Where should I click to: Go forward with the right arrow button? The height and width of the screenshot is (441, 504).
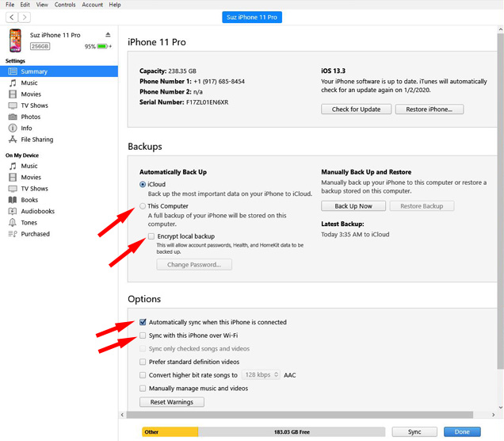[25, 17]
